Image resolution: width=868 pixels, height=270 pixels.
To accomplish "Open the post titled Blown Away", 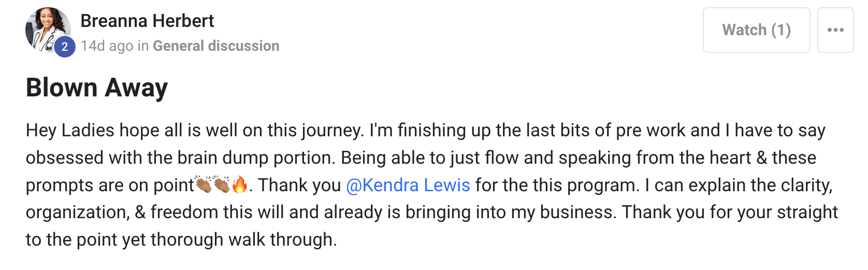I will tap(97, 87).
